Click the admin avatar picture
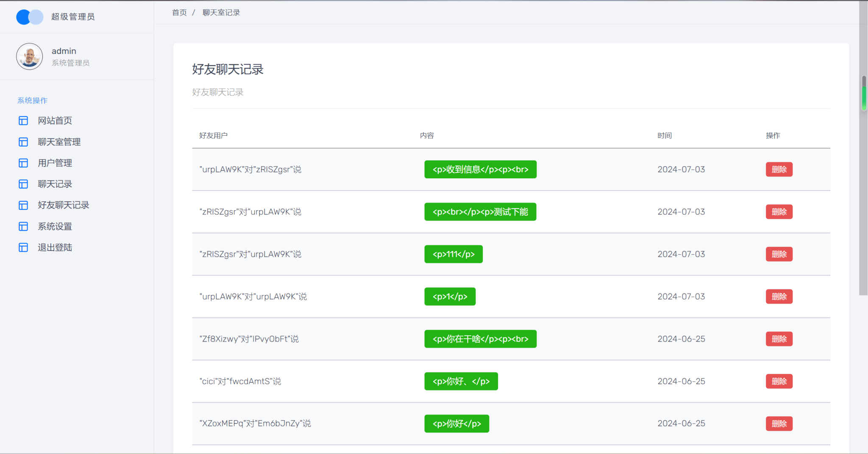This screenshot has width=868, height=454. 30,56
